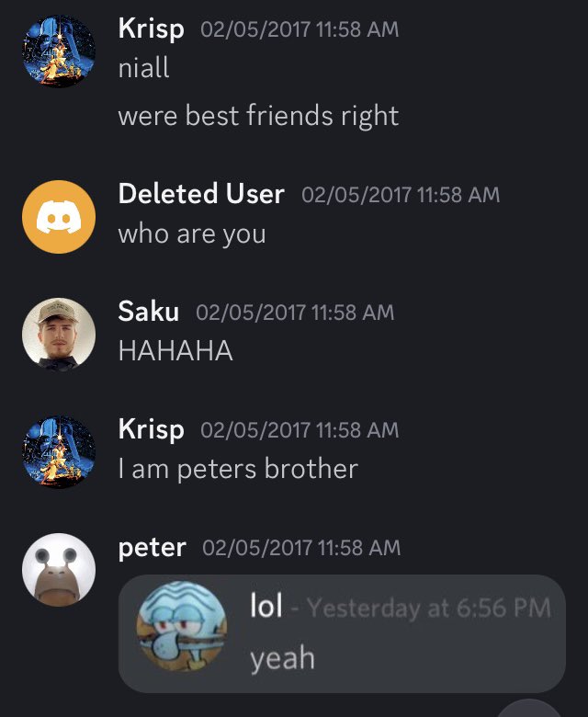Click the "who are you" message
Screen dimensions: 588x717
click(191, 234)
